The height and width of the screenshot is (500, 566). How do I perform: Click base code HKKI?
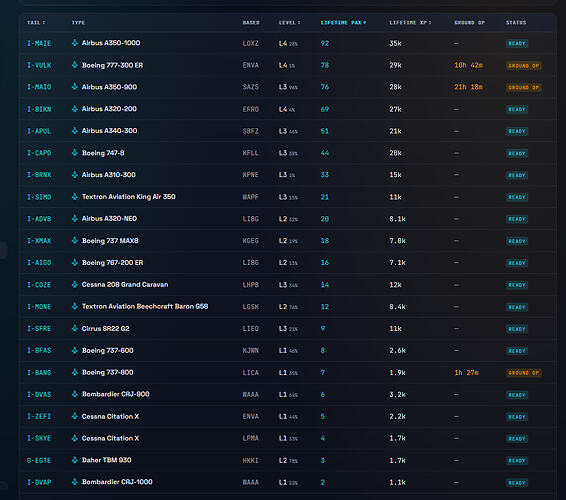(251, 461)
